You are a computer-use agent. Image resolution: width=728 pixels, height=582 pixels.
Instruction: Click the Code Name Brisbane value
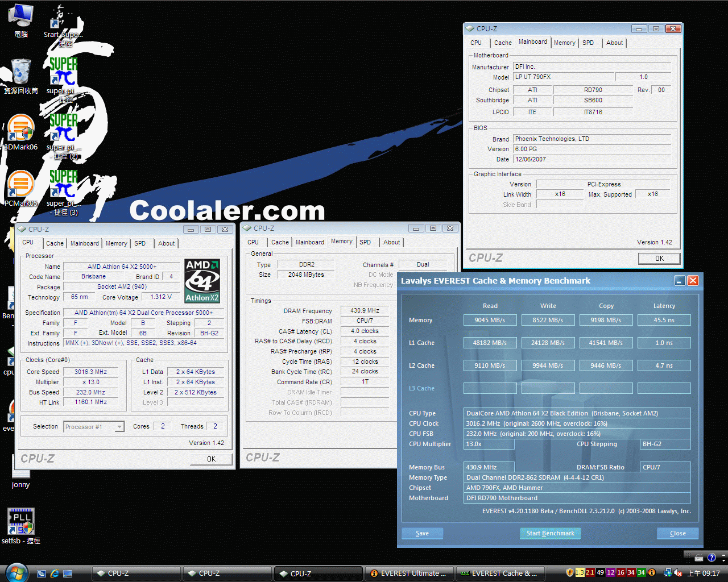(94, 276)
